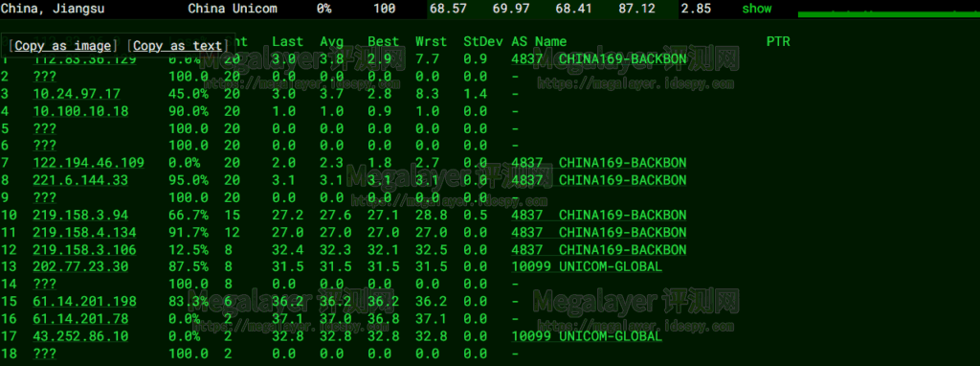Open UNICOM-GLOBAL AS link on hop 13
The width and height of the screenshot is (980, 366).
[x=587, y=266]
